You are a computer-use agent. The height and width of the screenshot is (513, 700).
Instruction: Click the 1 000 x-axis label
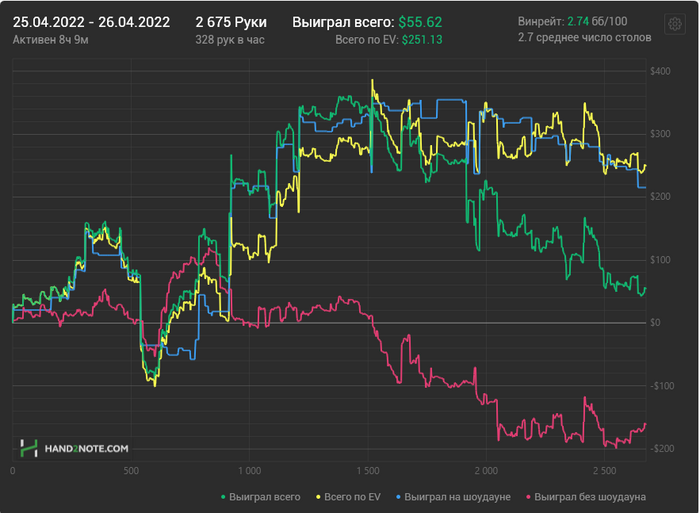pyautogui.click(x=250, y=471)
